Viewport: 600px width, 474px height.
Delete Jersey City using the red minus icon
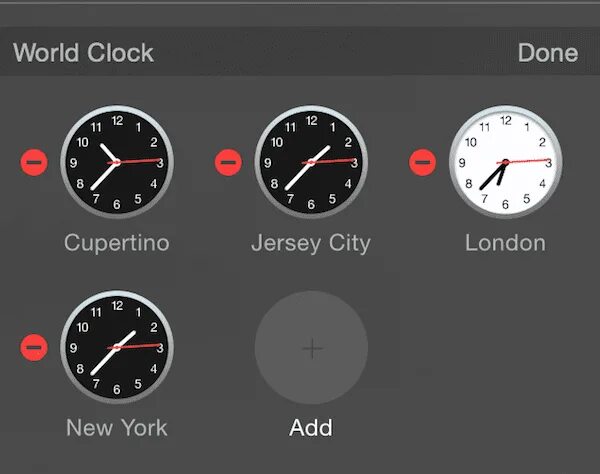(228, 162)
